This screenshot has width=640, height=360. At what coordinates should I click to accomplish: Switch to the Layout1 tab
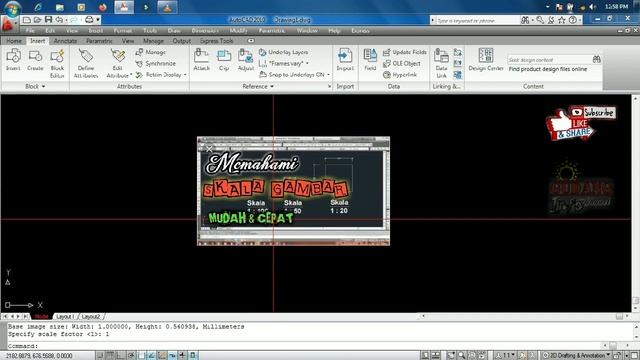click(64, 317)
